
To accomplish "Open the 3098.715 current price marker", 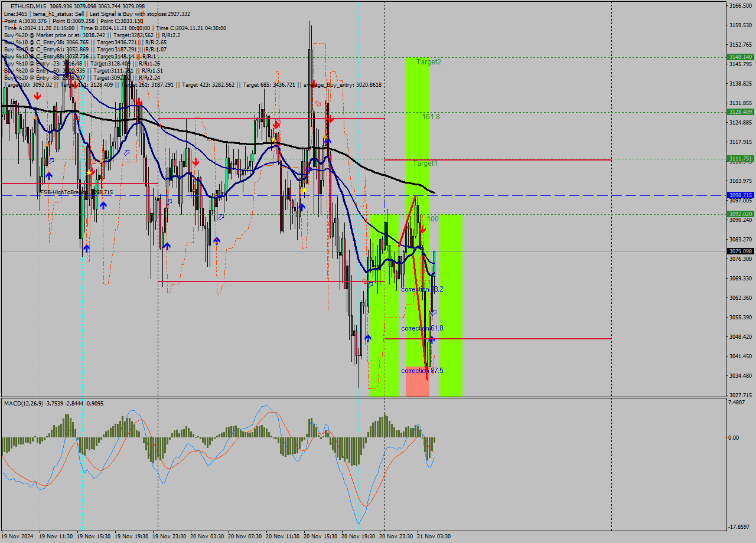I will (x=739, y=195).
